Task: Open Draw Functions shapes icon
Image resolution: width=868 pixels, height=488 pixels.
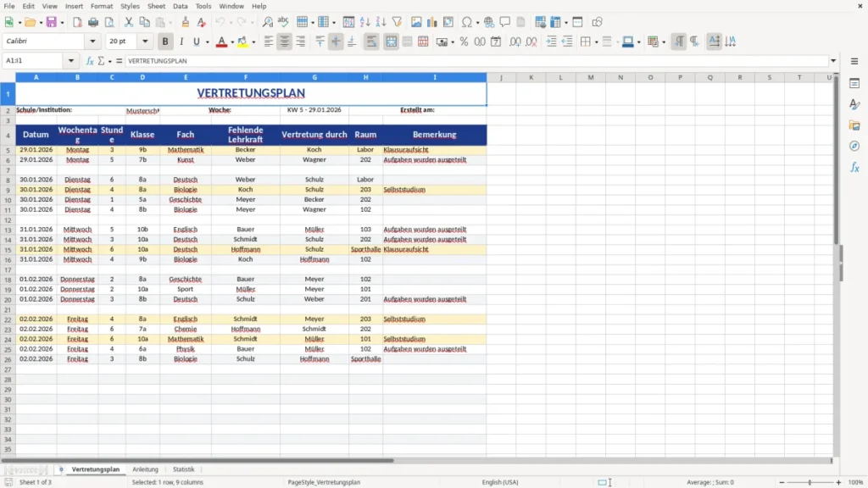Action: 597,22
